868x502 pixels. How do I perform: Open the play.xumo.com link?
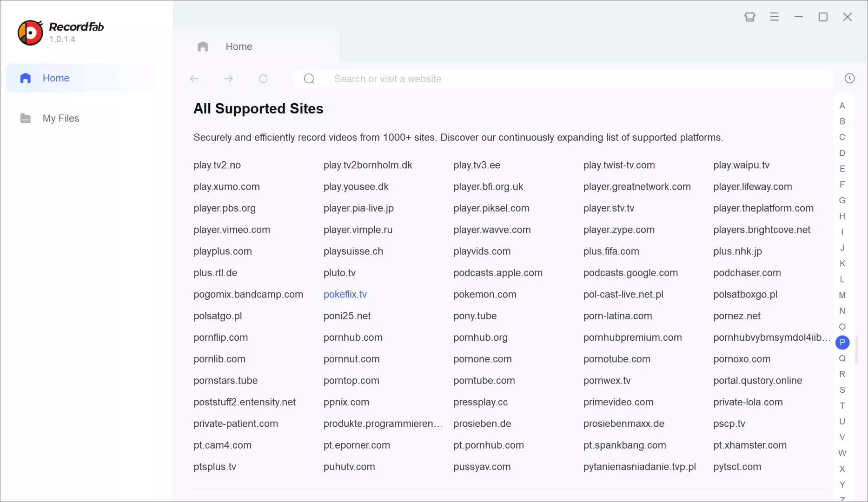pyautogui.click(x=226, y=186)
